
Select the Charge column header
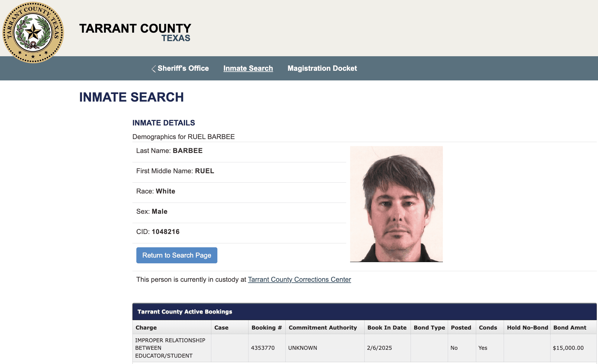click(146, 327)
